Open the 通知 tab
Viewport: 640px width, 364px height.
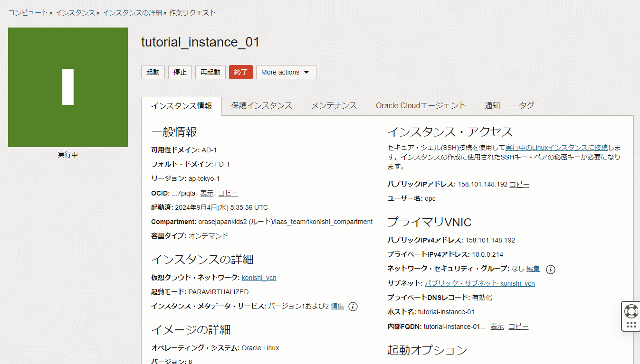pyautogui.click(x=492, y=105)
